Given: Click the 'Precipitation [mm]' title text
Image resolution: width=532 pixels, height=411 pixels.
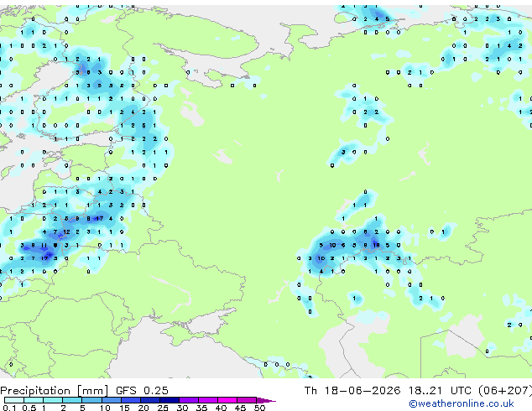Looking at the screenshot, I should click(55, 391).
